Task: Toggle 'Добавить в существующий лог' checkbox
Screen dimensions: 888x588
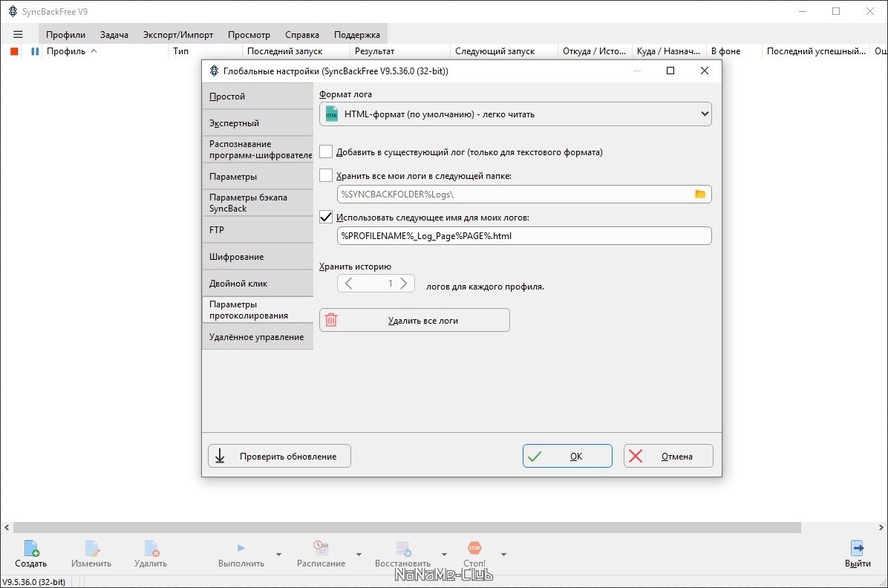Action: click(326, 151)
